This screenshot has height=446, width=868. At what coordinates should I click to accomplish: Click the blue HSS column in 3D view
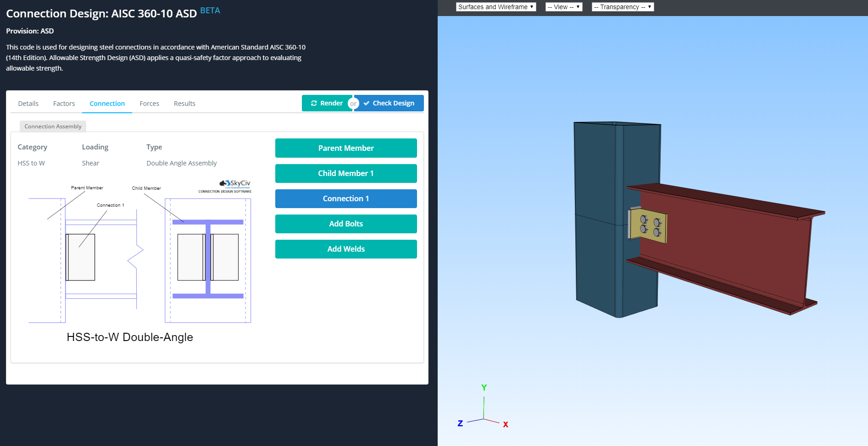pos(617,219)
